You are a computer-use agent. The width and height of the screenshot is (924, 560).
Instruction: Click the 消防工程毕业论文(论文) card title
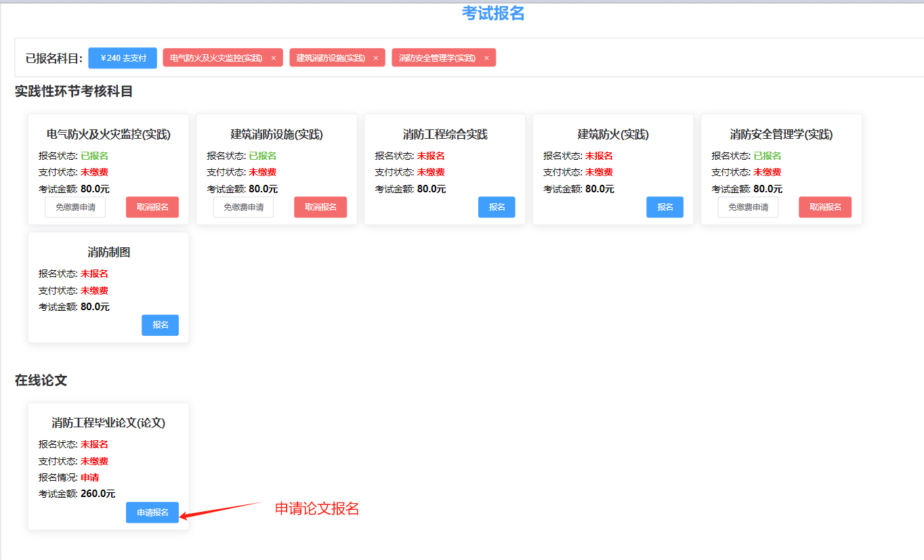(108, 423)
